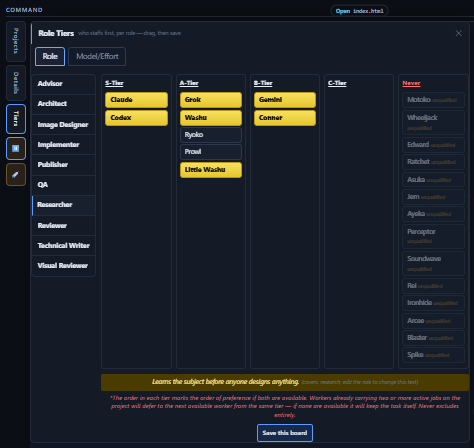Open the Projects sidebar tab

[x=16, y=41]
